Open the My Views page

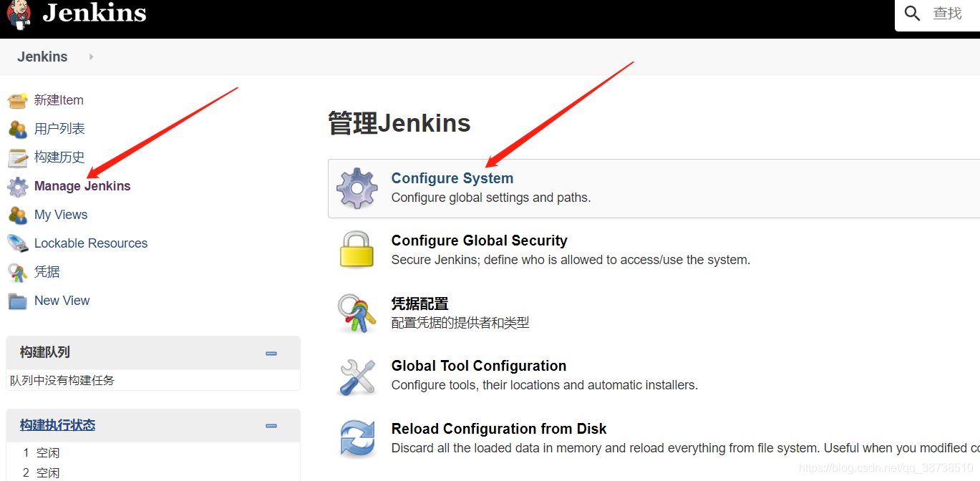60,215
